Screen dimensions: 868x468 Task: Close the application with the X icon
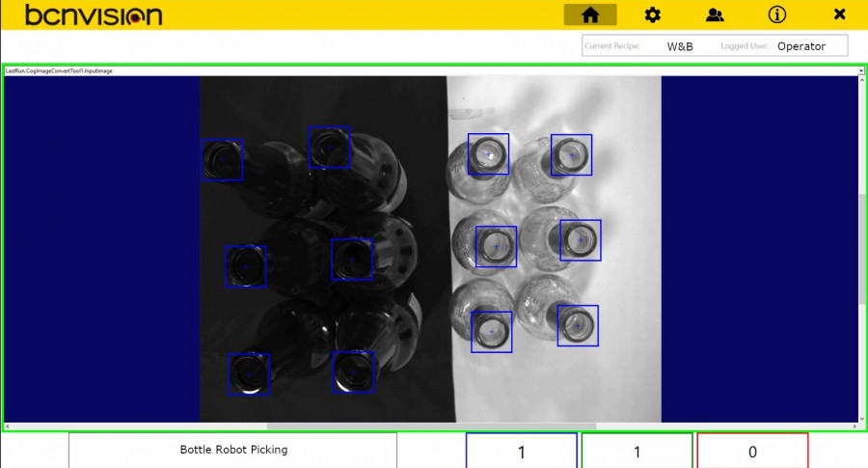pos(839,14)
